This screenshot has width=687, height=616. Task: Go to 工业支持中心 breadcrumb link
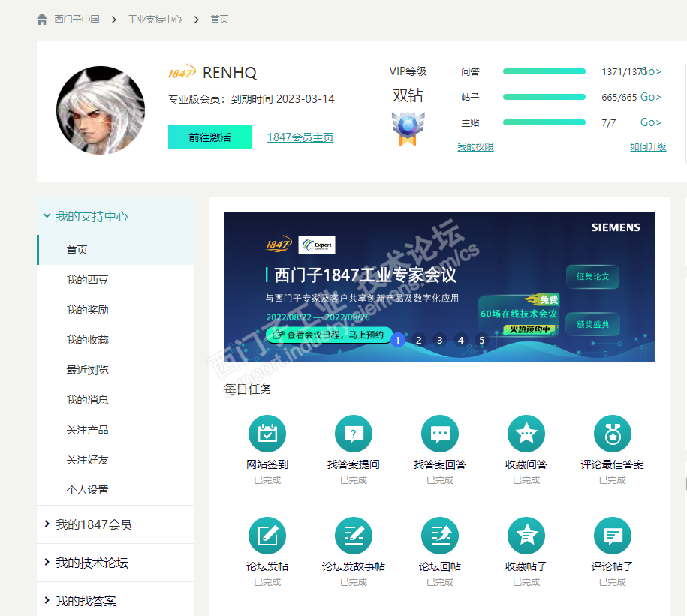pos(155,20)
